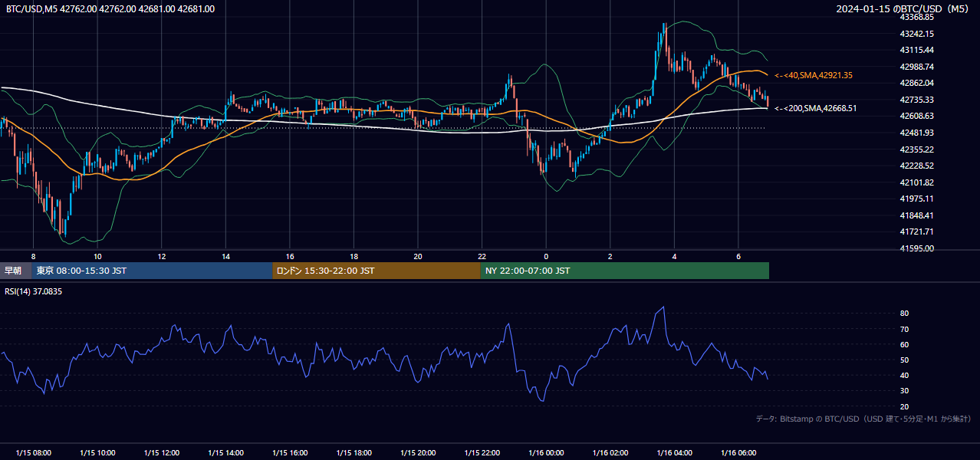This screenshot has width=980, height=460.
Task: Click hour marker 10 under price chart
Action: [x=97, y=256]
